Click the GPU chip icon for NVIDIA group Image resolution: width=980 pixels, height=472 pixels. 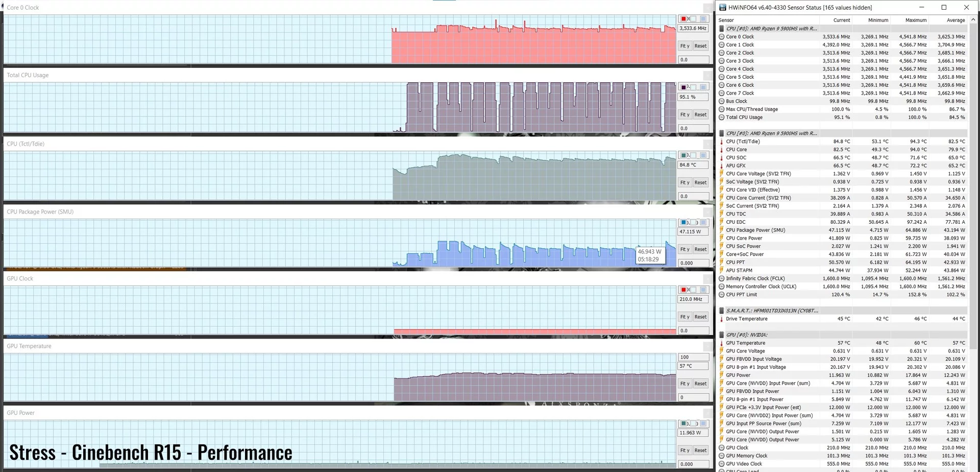722,335
